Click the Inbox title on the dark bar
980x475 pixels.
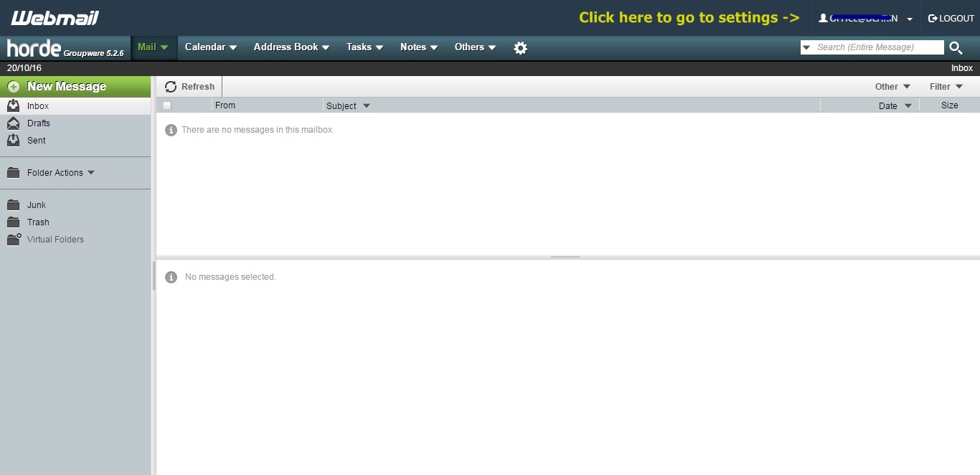tap(962, 68)
